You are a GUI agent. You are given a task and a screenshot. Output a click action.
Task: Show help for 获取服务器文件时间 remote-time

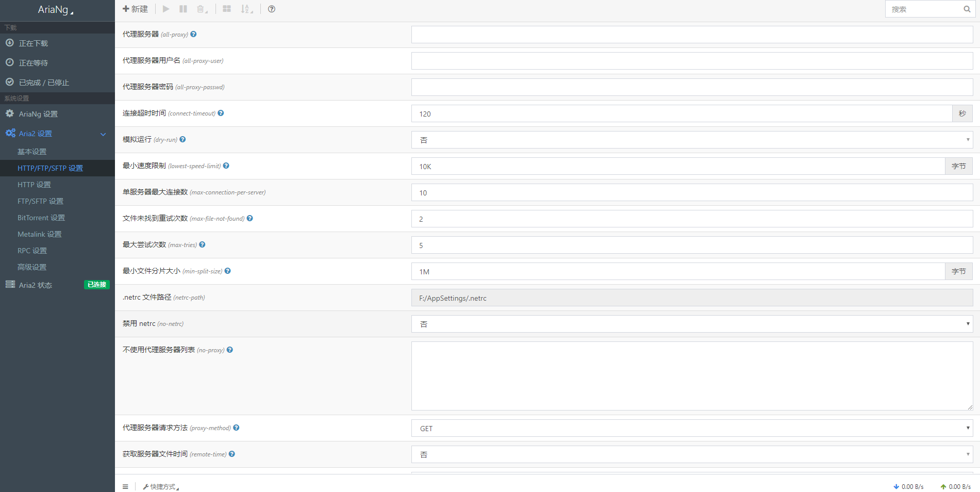point(232,454)
